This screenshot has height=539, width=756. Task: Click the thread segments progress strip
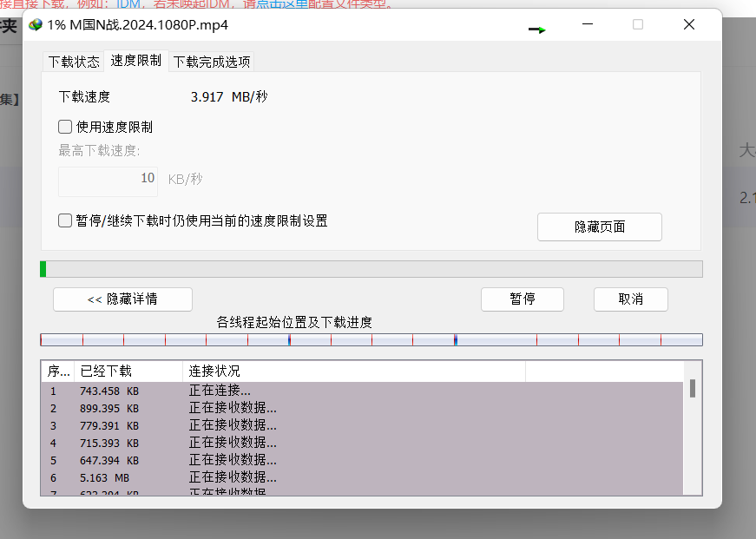(371, 340)
